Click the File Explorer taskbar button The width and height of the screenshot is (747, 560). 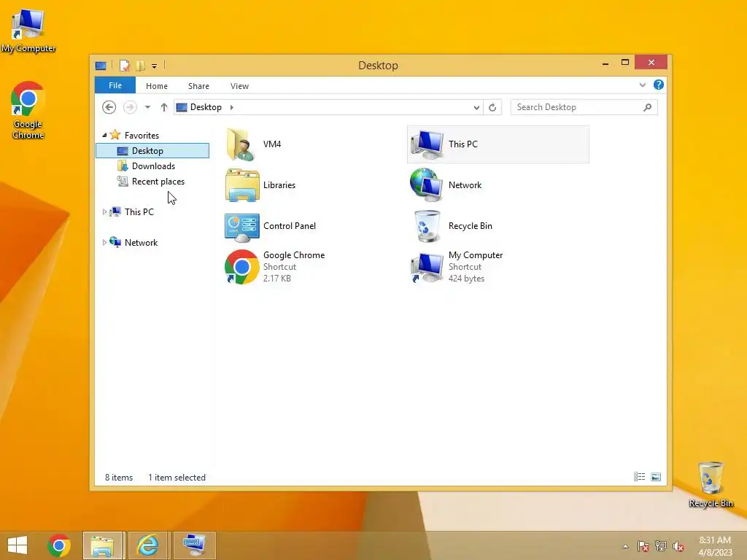[x=104, y=545]
